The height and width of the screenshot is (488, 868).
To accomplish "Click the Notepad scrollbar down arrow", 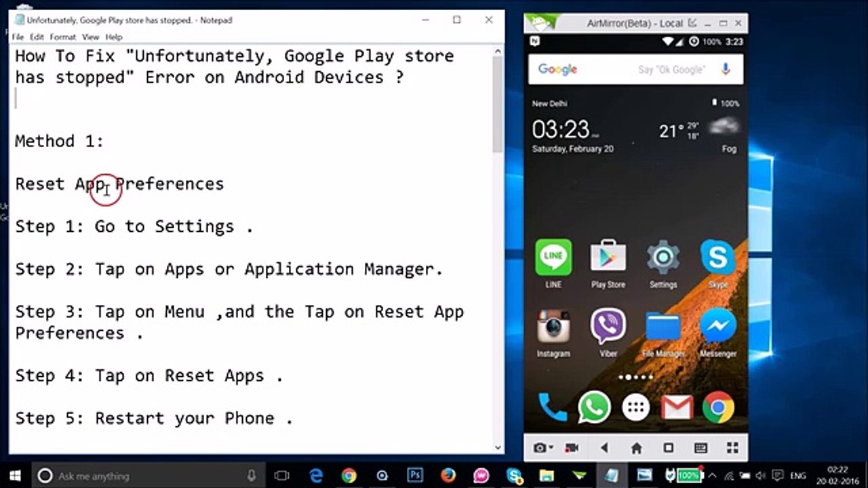I will (498, 447).
